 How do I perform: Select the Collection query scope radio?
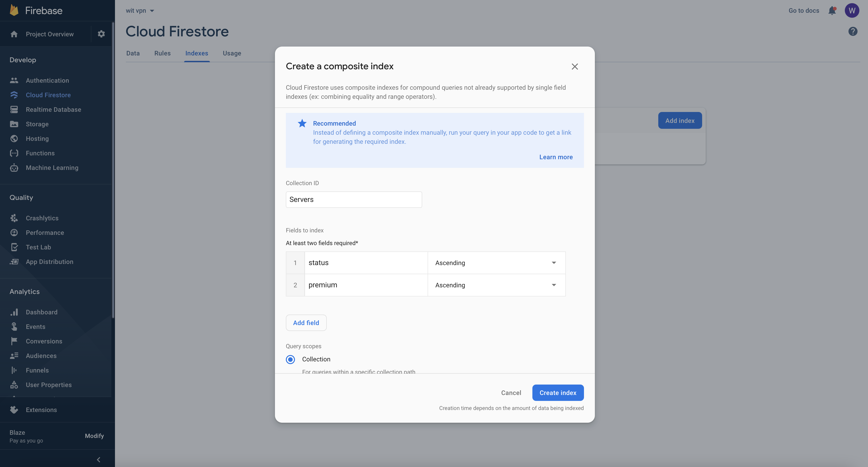click(290, 360)
